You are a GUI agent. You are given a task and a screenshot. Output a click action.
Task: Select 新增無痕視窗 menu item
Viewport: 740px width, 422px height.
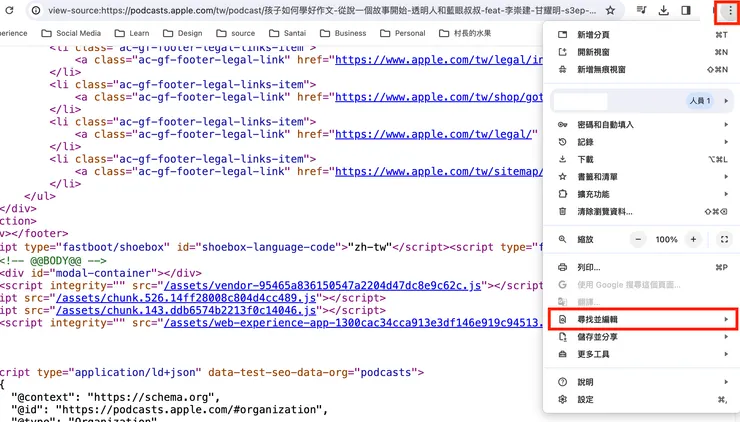click(x=642, y=70)
